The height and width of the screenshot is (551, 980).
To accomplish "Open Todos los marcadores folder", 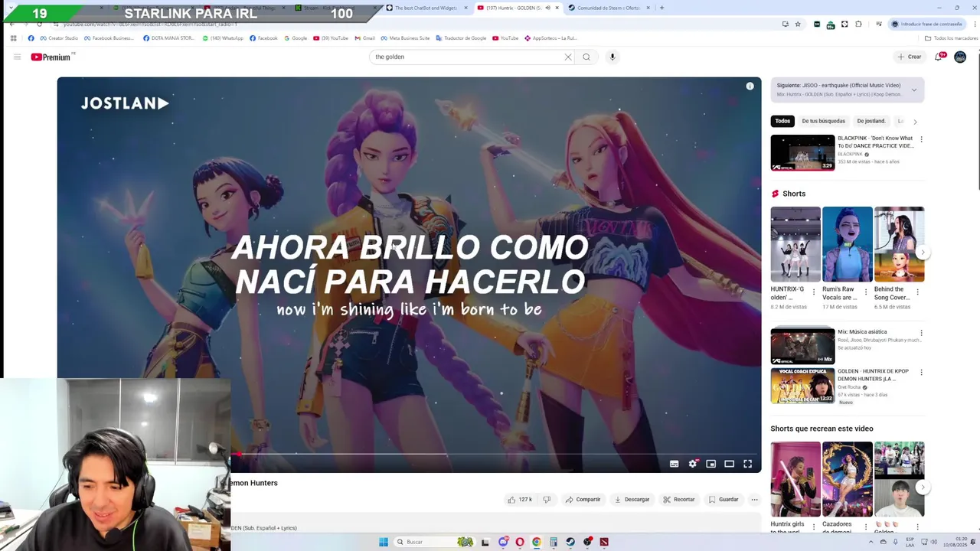I will pyautogui.click(x=951, y=38).
